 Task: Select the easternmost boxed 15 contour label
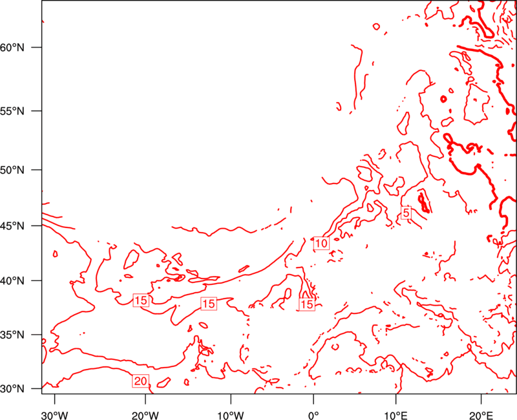point(307,304)
